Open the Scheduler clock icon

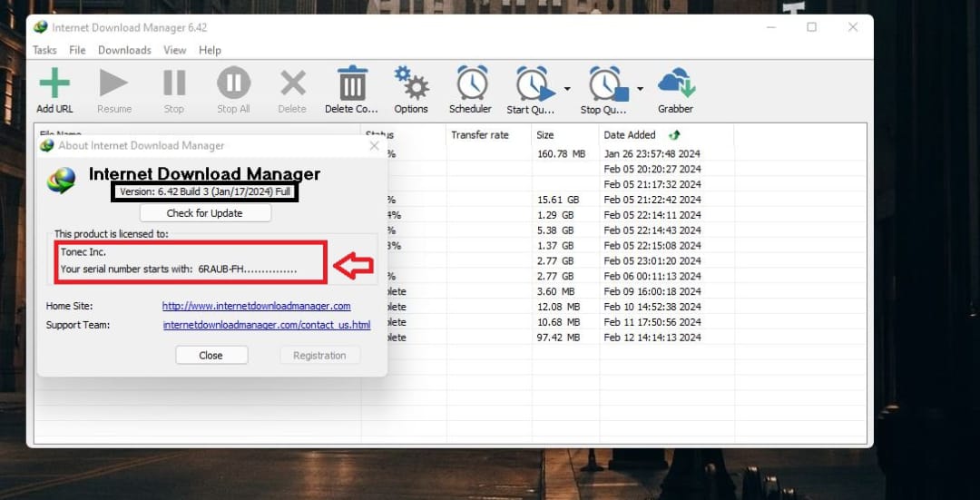[471, 83]
